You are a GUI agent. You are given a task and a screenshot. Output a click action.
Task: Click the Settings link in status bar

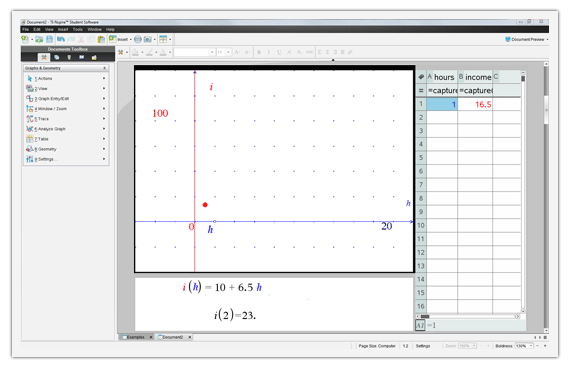pos(423,346)
